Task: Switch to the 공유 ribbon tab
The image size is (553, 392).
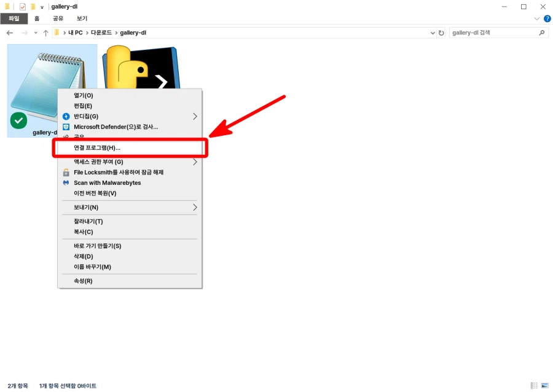Action: (58, 18)
